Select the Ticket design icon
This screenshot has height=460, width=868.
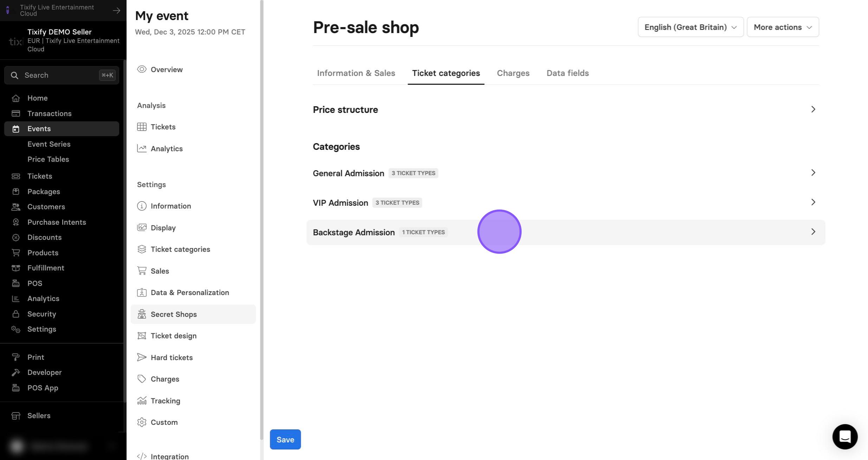(x=142, y=336)
